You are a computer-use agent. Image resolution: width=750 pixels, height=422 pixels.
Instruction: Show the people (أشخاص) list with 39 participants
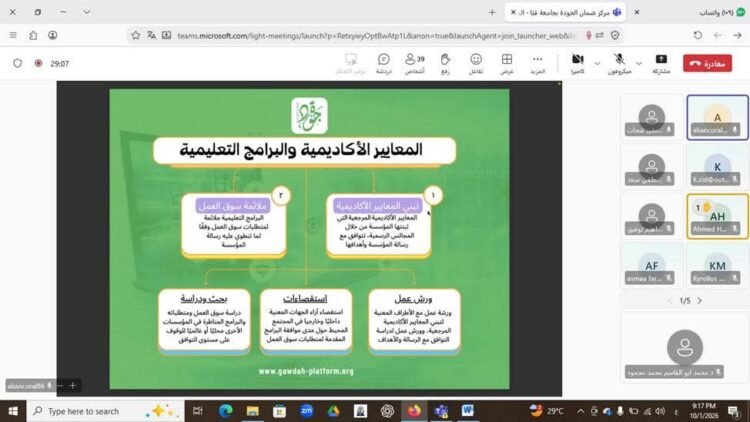(415, 64)
